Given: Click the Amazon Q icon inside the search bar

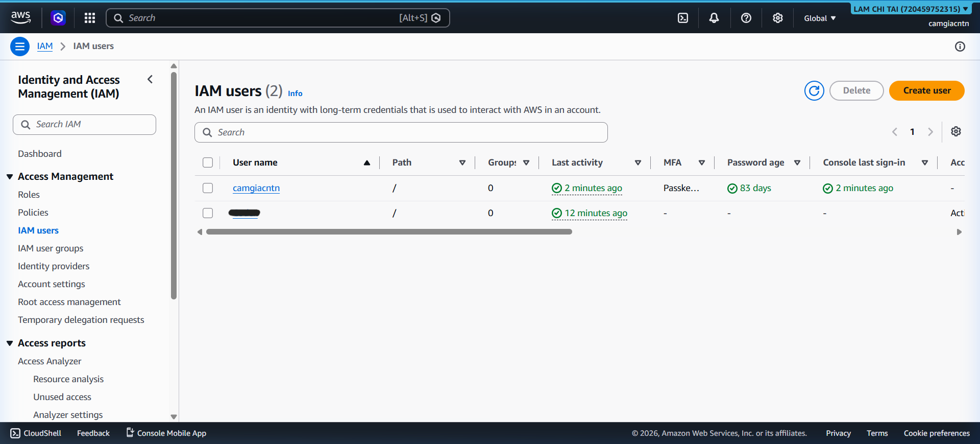Looking at the screenshot, I should [436, 18].
